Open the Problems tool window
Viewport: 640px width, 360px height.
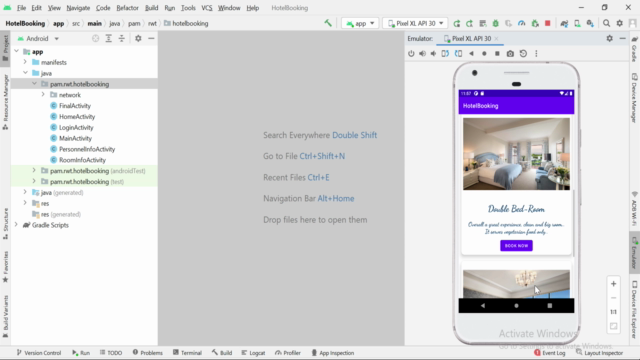pos(147,353)
